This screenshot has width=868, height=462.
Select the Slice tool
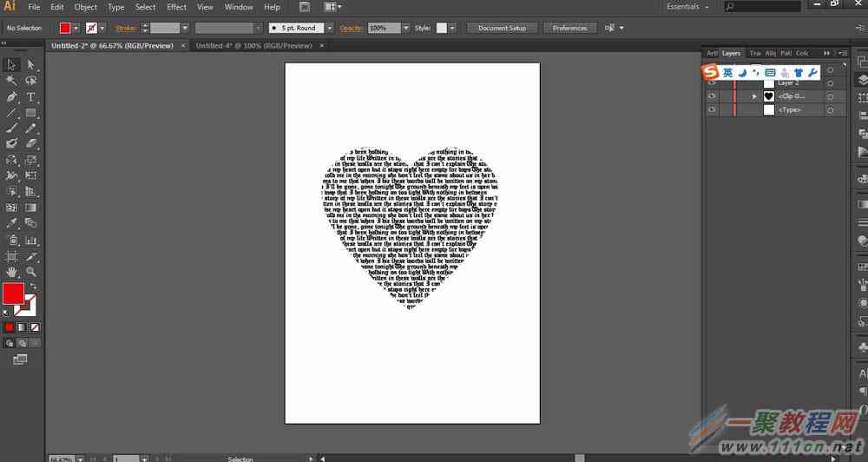pyautogui.click(x=31, y=256)
